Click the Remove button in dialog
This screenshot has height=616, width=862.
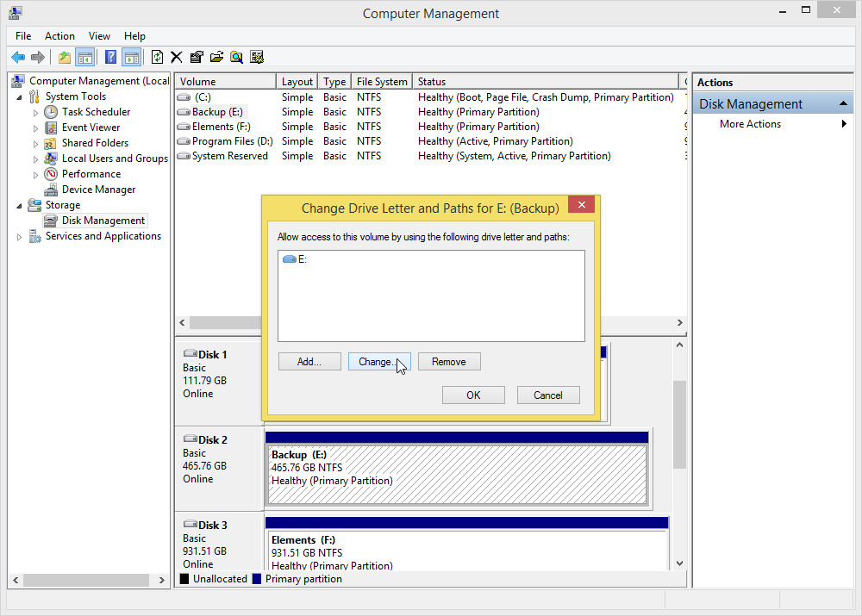click(449, 362)
